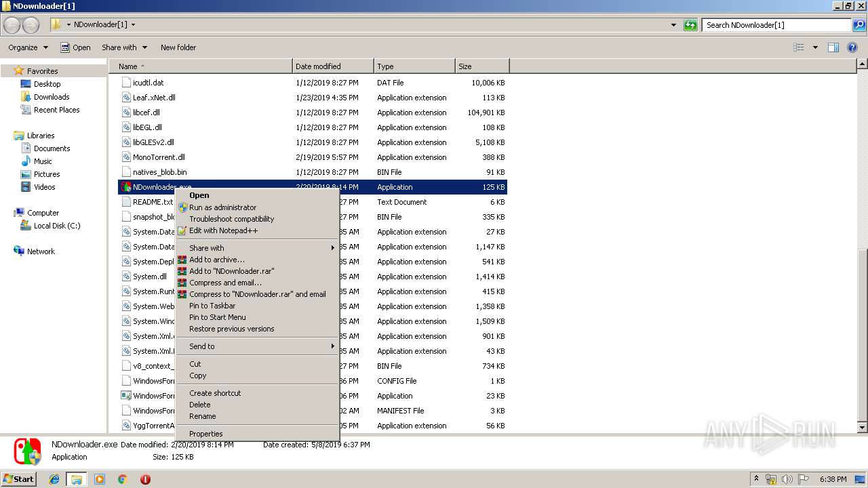Choose Add to "NDownloader.rar"
This screenshot has width=868, height=488.
[x=257, y=271]
